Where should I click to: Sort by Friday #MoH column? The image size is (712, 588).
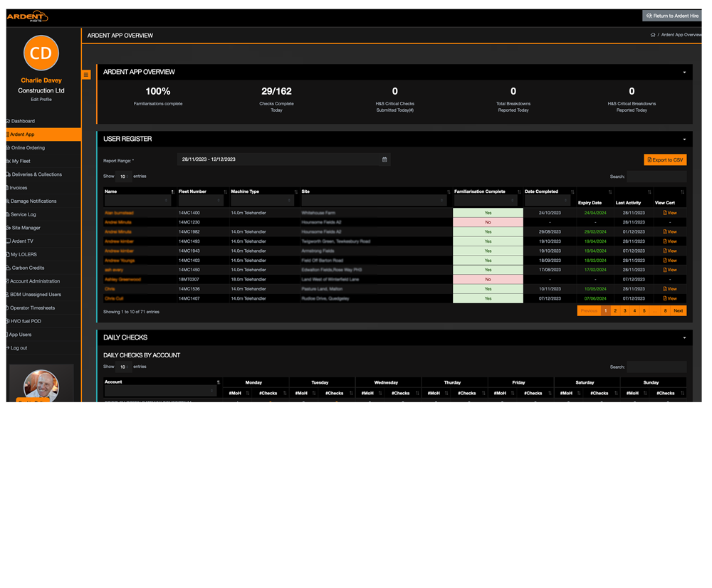pyautogui.click(x=513, y=393)
